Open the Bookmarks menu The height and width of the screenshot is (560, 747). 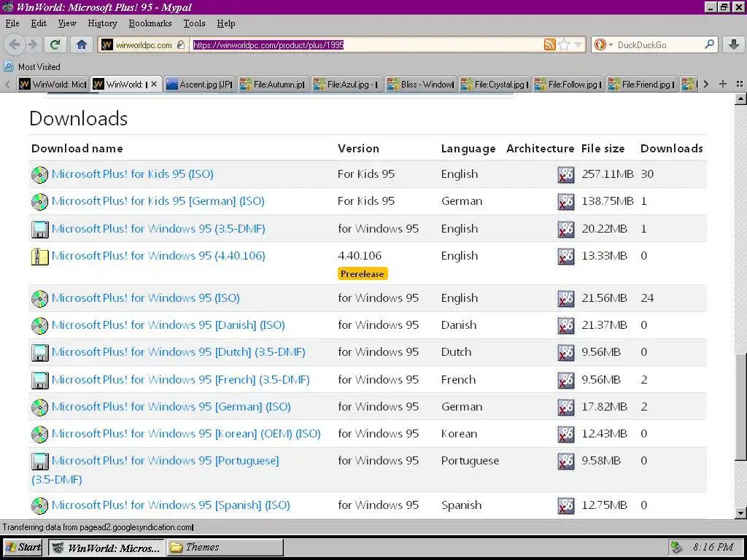pos(150,23)
